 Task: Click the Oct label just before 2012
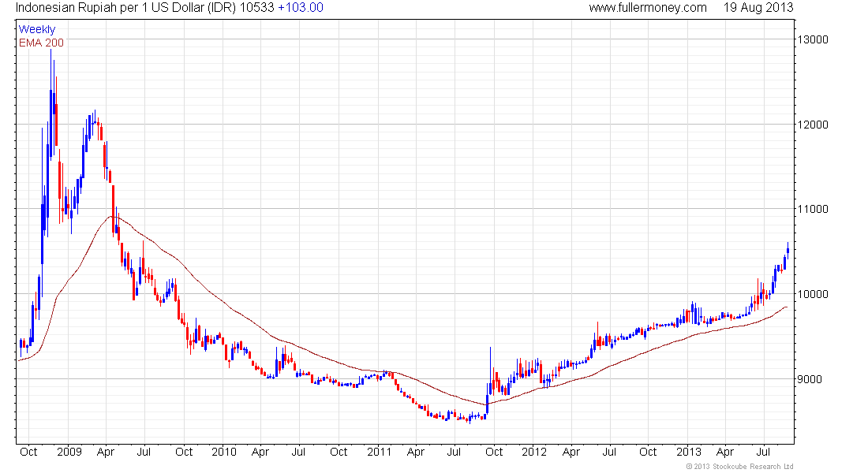494,452
